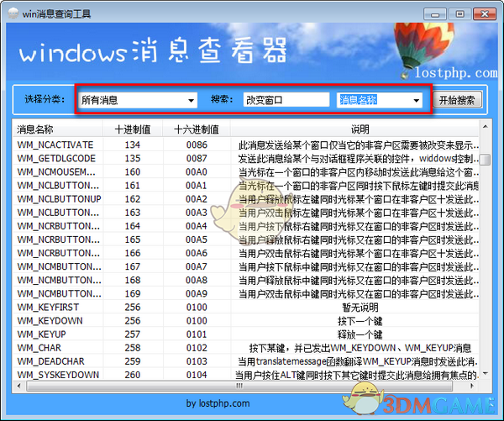
Task: Select the WM_DEADCHAR row
Action: [x=246, y=361]
